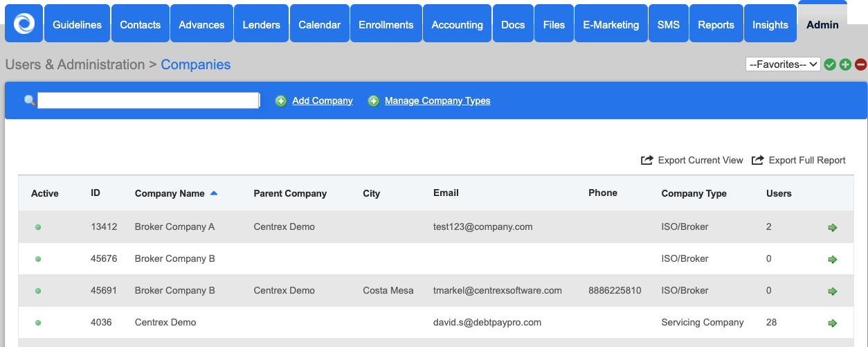
Task: Open the SMS tab
Action: [x=668, y=24]
